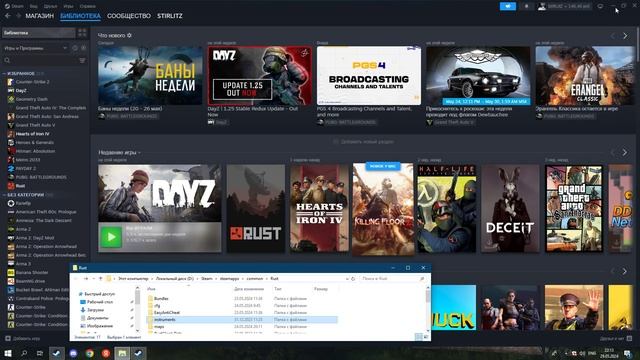The height and width of the screenshot is (360, 640).
Task: Open GTA San Andreas game tile
Action: point(574,209)
